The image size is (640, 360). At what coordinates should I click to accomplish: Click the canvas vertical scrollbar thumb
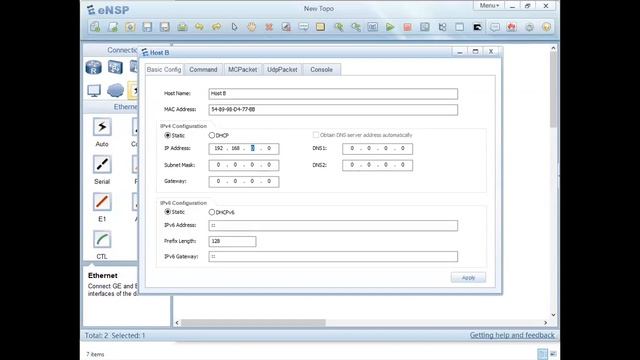pyautogui.click(x=553, y=89)
